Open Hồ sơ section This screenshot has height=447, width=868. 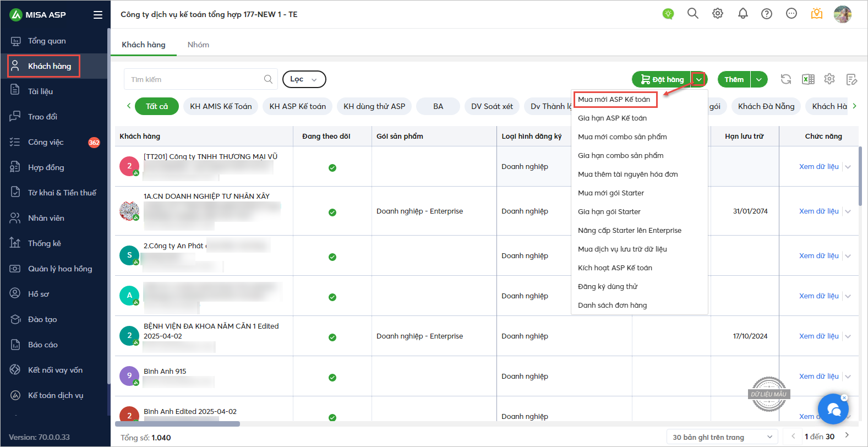pos(38,294)
